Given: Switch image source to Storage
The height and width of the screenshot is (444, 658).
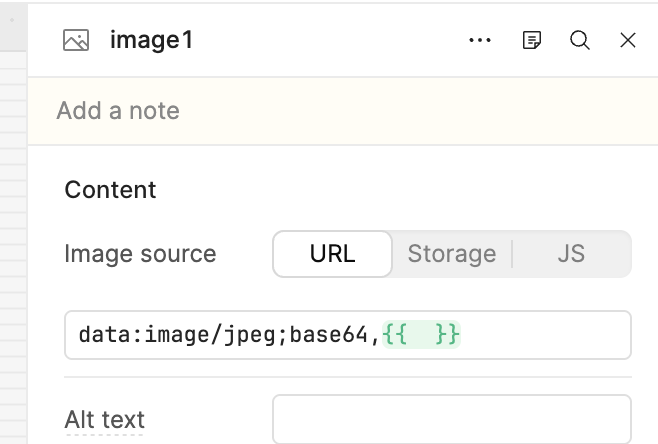Looking at the screenshot, I should [451, 254].
